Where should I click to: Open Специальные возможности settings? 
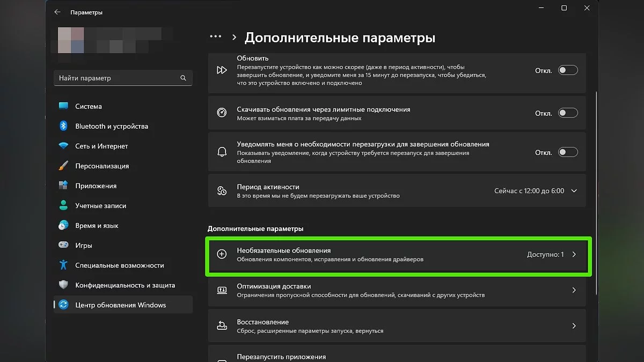pos(123,265)
